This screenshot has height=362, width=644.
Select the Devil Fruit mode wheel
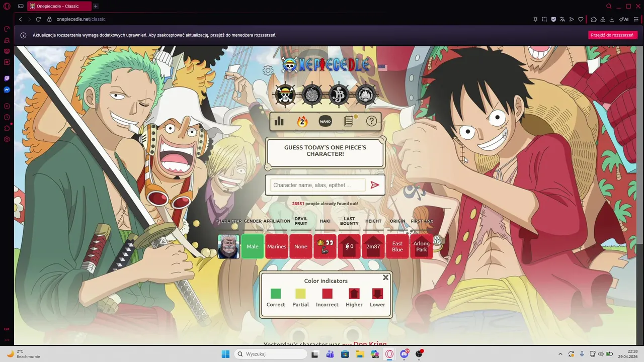click(x=312, y=94)
